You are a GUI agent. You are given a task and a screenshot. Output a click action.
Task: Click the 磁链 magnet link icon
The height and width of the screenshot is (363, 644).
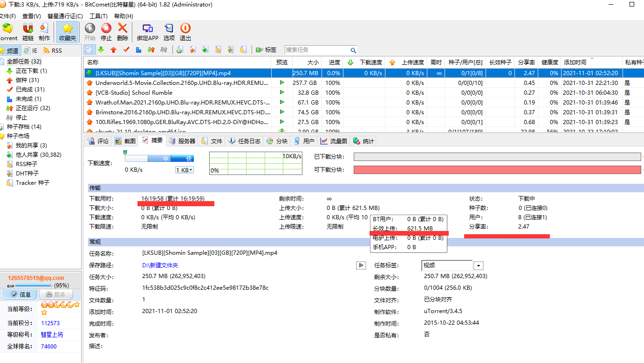[28, 32]
